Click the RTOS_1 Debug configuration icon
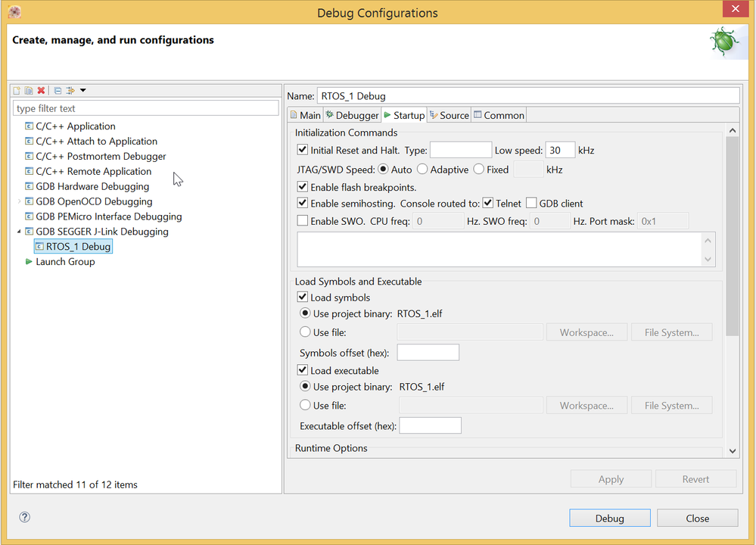 pyautogui.click(x=39, y=247)
